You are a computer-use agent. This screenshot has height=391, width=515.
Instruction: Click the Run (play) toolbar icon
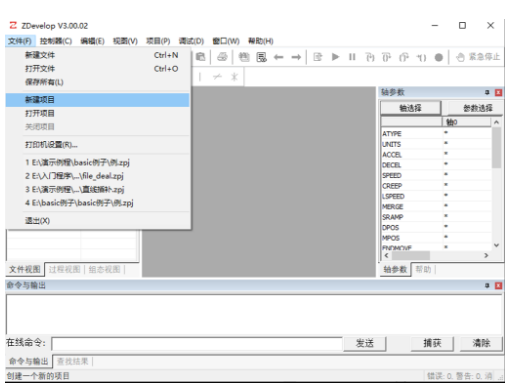click(335, 57)
